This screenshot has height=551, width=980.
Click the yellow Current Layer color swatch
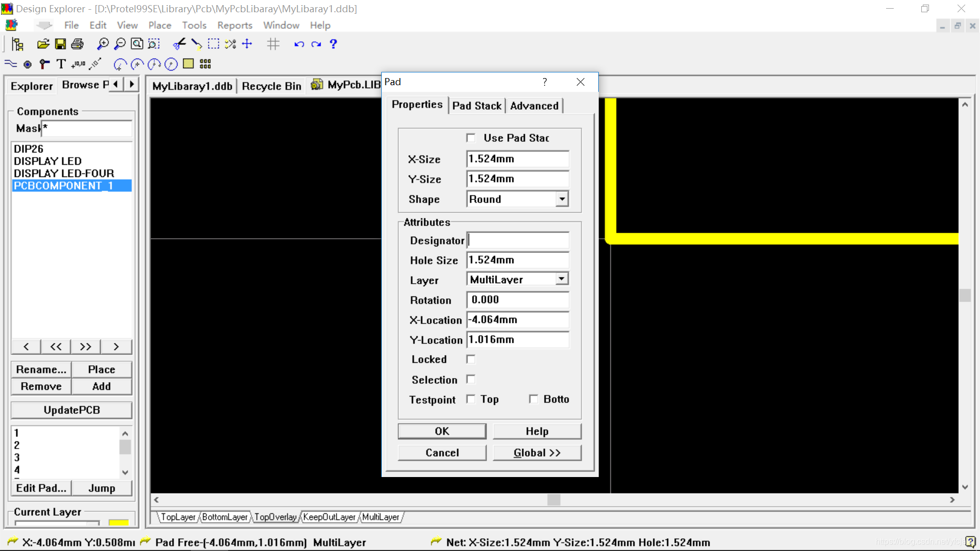point(118,522)
